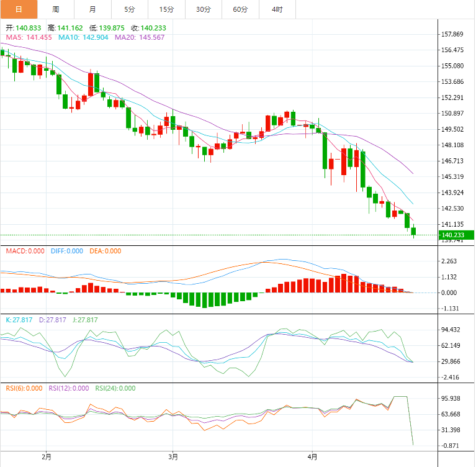Click the MA20 145.567 legend label

tap(140, 37)
